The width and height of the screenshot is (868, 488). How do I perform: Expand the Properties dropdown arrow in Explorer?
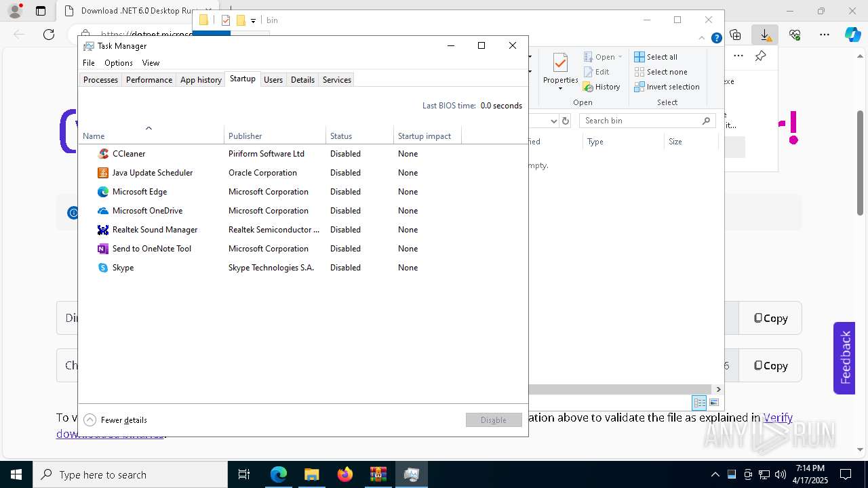[560, 89]
